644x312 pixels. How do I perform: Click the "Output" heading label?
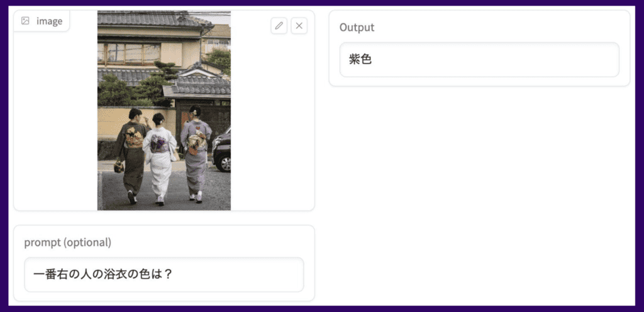357,28
